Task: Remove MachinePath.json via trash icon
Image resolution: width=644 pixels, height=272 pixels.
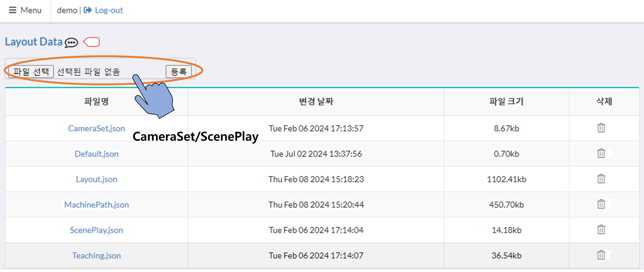Action: [601, 204]
